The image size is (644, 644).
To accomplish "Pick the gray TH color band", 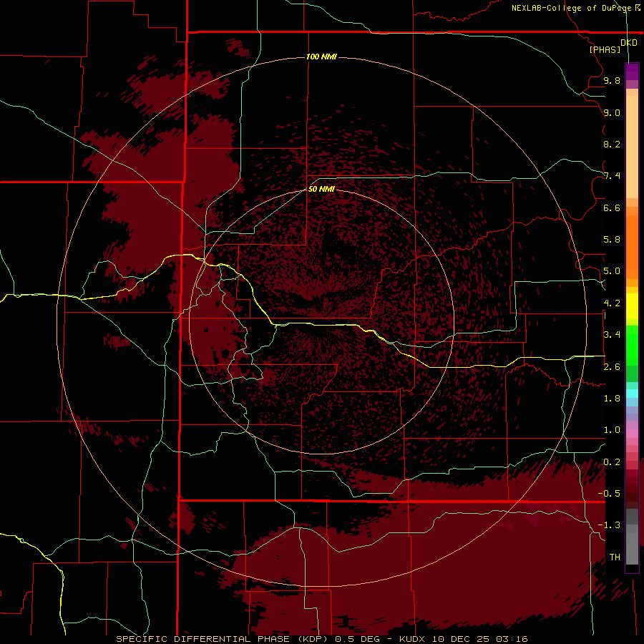I will coord(632,550).
